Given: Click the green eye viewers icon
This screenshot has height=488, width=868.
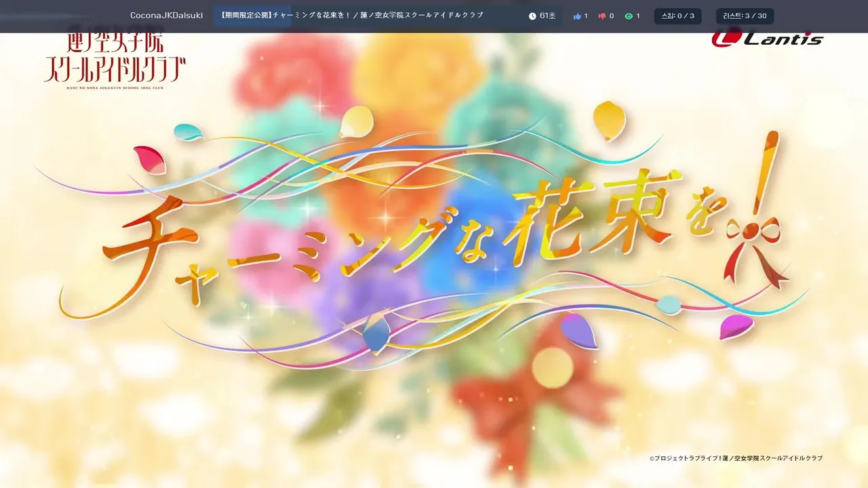Looking at the screenshot, I should click(x=629, y=16).
